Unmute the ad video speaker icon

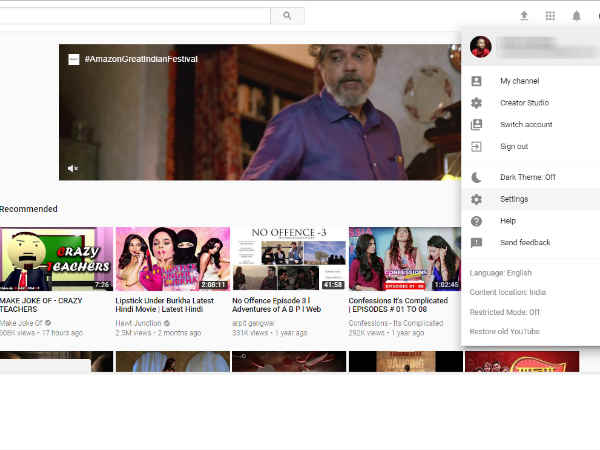tap(73, 168)
